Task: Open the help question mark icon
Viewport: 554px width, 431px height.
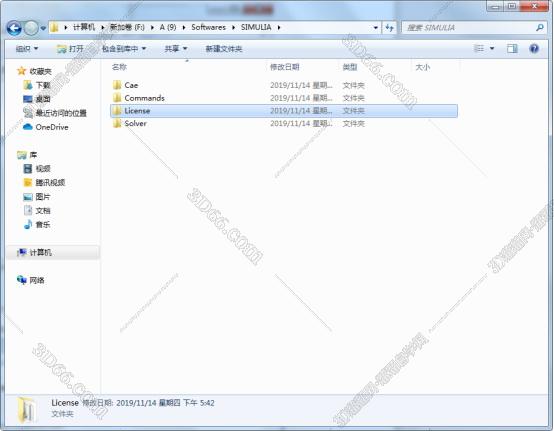Action: [534, 48]
